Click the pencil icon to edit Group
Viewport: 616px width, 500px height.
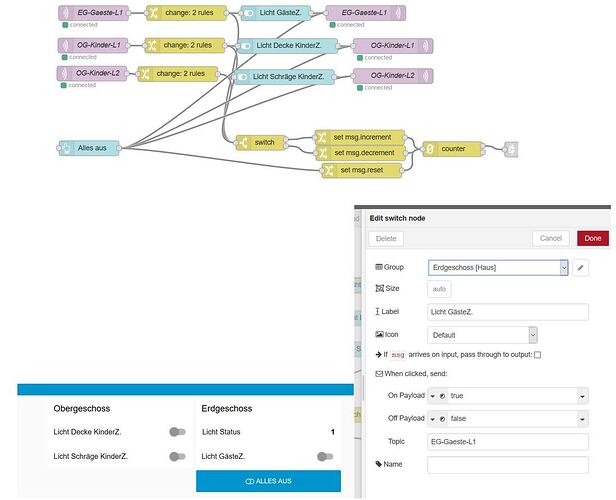(582, 267)
